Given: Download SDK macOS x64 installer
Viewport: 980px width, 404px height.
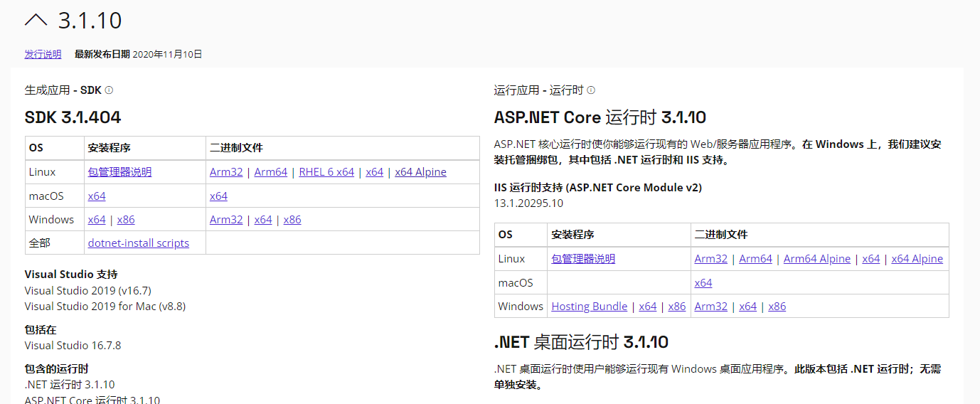Looking at the screenshot, I should (97, 196).
